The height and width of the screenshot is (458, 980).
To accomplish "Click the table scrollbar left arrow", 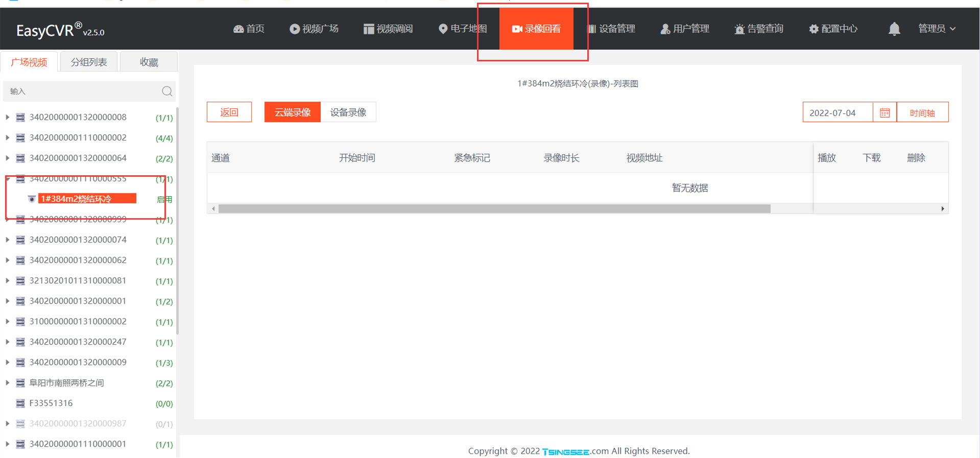I will tap(213, 209).
